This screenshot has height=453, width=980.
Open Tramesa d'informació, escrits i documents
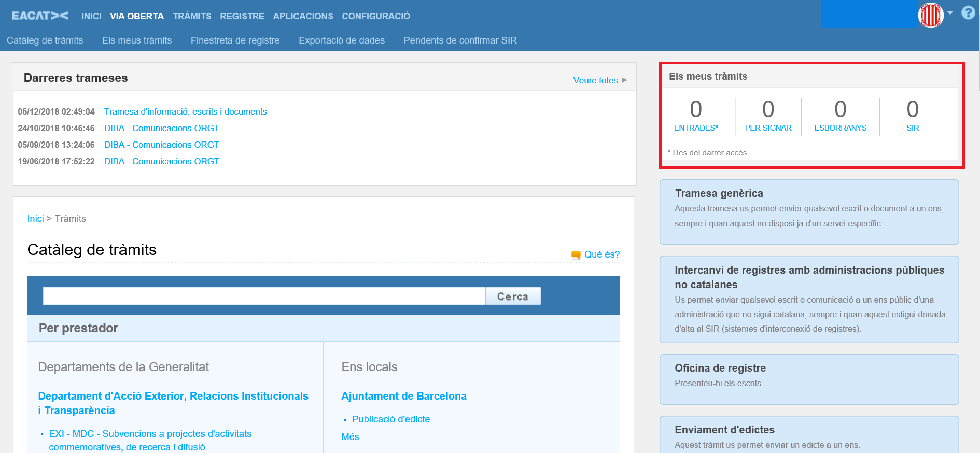[x=185, y=111]
